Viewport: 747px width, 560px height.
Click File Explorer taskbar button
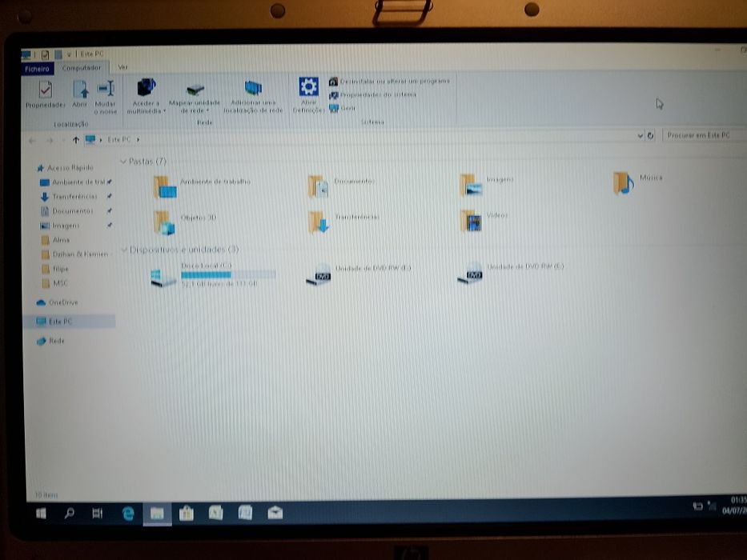[x=157, y=514]
